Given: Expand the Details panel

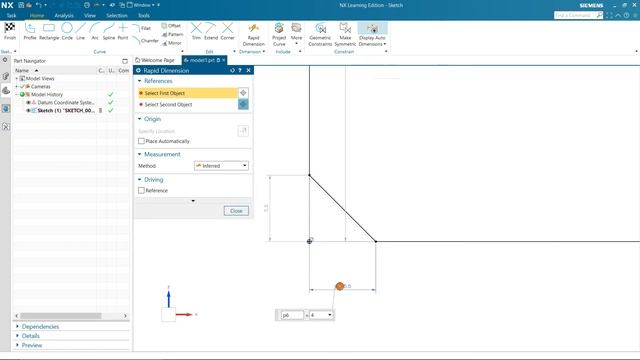Looking at the screenshot, I should 17,336.
